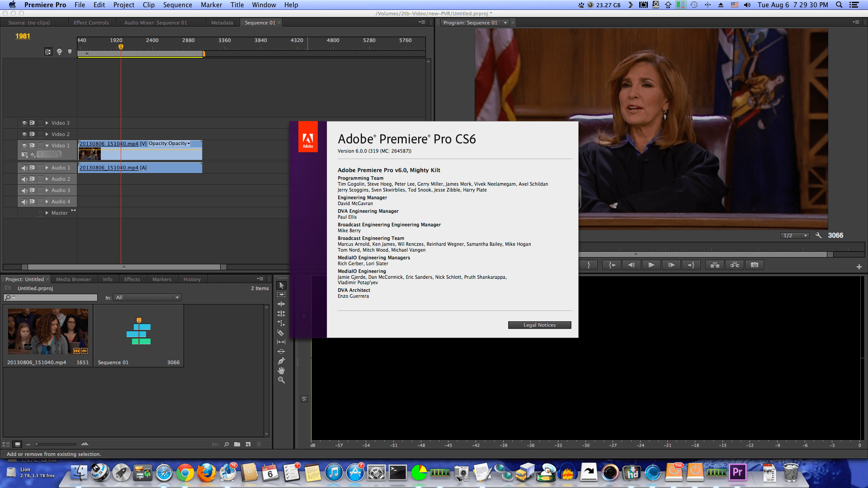Open the Marker menu

point(211,5)
